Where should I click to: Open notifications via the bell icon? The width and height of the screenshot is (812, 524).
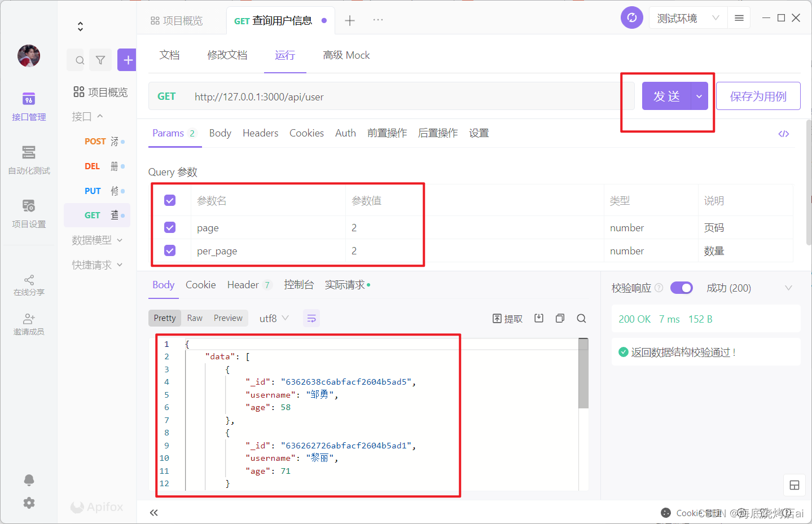(29, 479)
